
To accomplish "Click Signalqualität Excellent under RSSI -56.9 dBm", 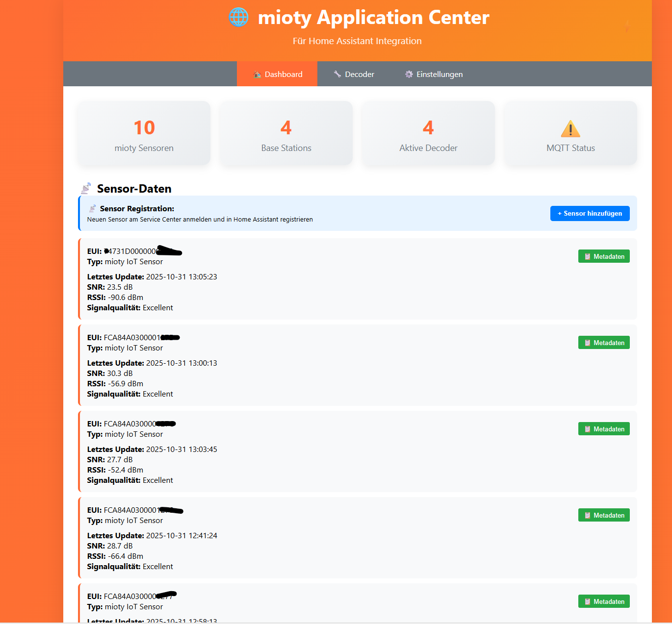I will point(130,394).
